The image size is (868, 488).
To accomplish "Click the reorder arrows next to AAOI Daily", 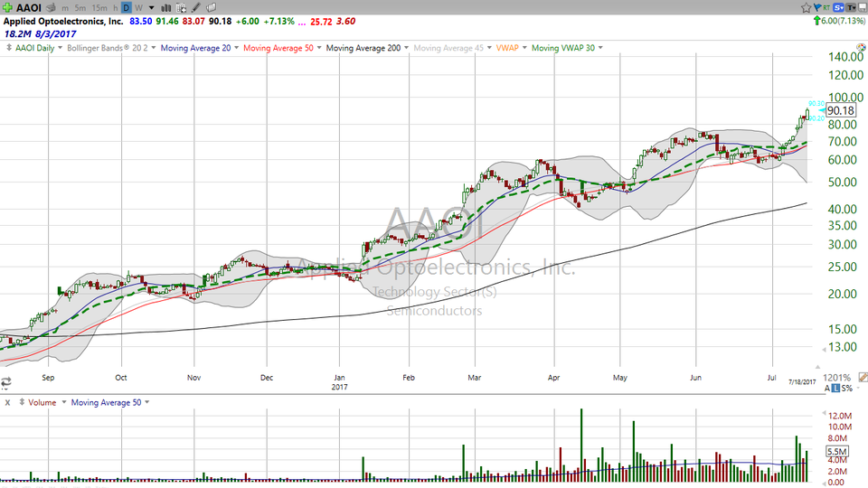I will (9, 48).
